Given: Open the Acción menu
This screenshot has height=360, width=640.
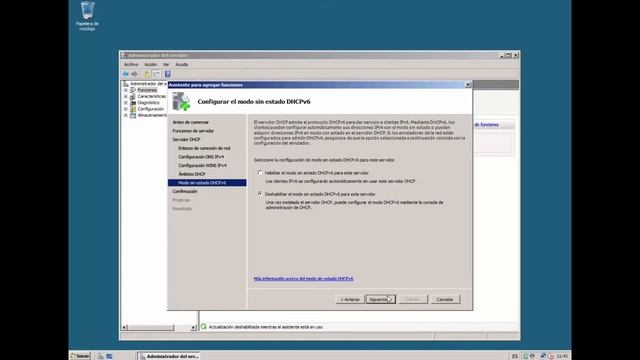Looking at the screenshot, I should (x=150, y=64).
